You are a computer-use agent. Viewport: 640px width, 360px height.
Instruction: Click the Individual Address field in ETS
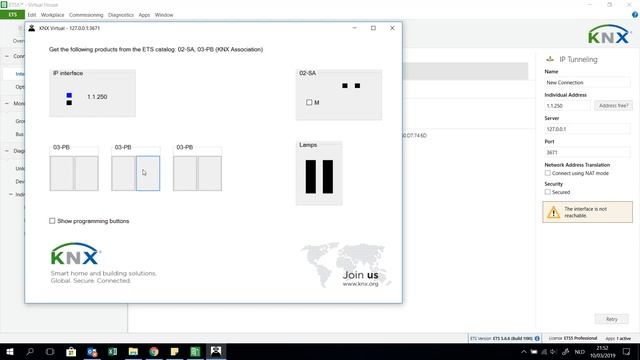[x=567, y=106]
